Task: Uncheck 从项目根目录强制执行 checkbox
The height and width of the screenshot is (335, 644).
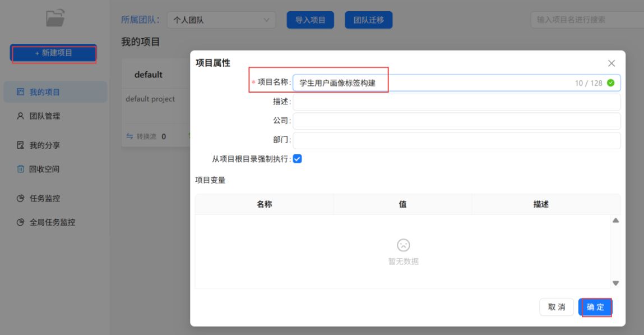Action: coord(298,159)
